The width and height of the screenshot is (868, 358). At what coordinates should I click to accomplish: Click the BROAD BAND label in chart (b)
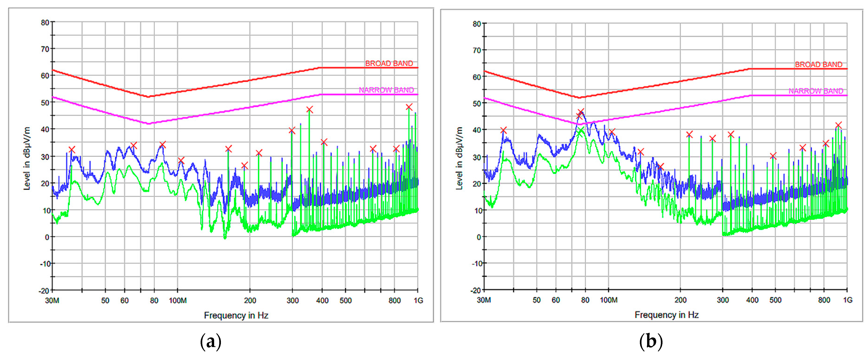point(819,64)
